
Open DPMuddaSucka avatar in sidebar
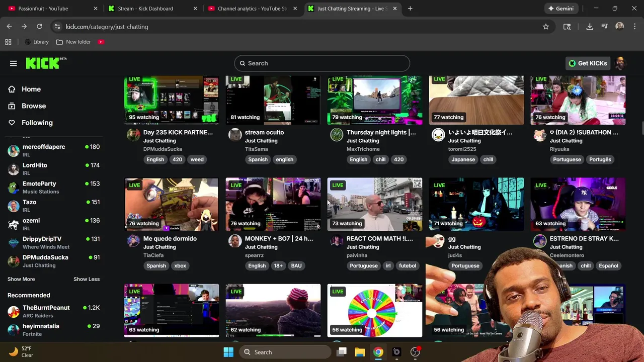(x=14, y=261)
